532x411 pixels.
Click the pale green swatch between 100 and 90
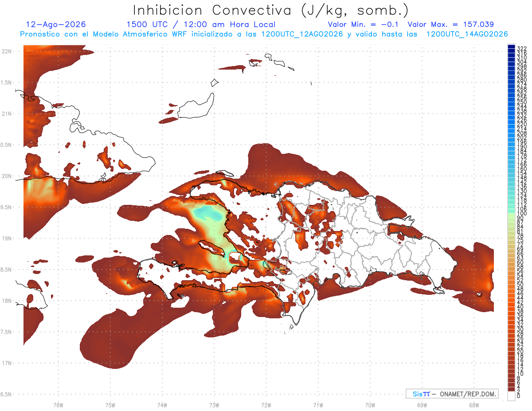(x=511, y=215)
